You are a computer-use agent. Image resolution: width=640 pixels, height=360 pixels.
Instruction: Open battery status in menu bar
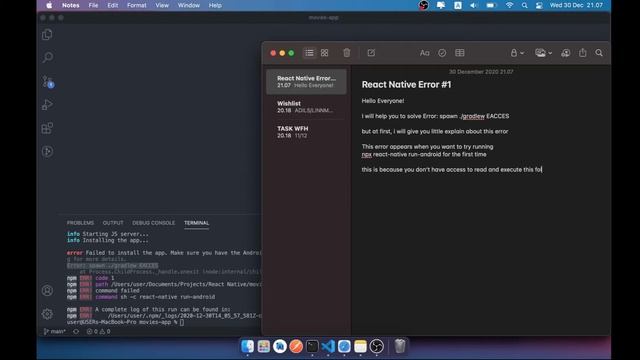pos(491,5)
